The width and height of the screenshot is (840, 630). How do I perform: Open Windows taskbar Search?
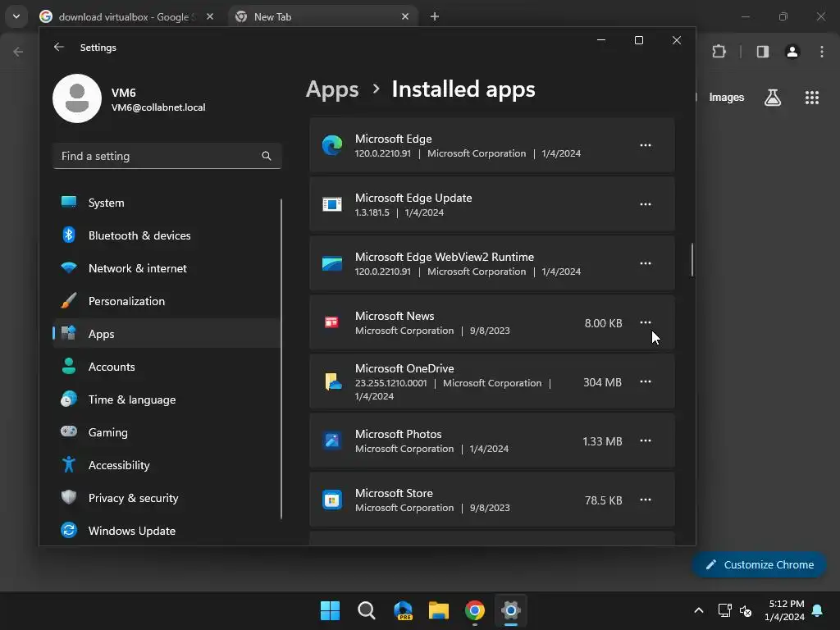pyautogui.click(x=367, y=610)
